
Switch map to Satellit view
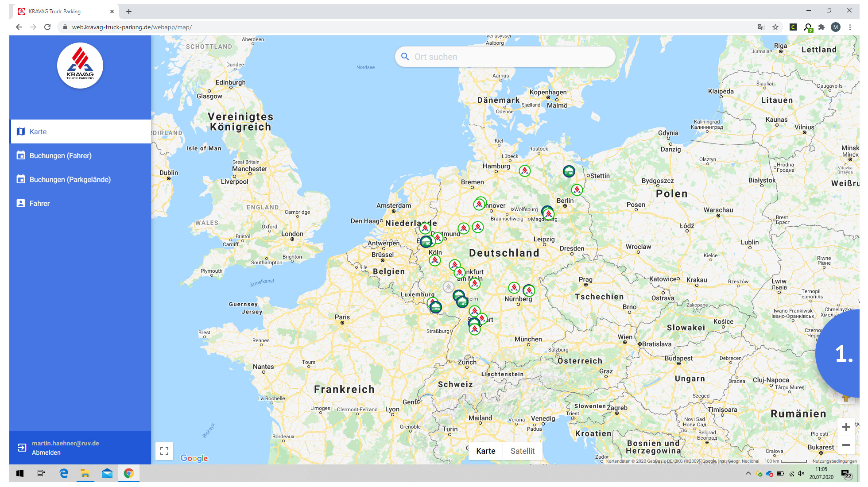[522, 451]
